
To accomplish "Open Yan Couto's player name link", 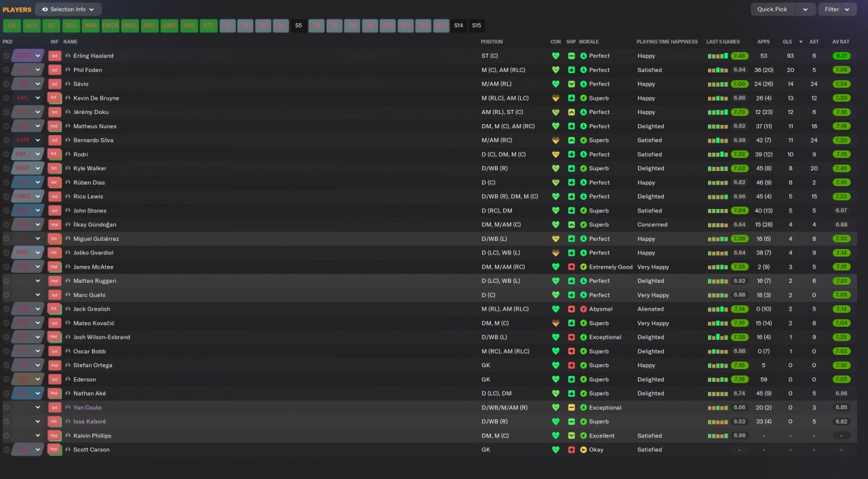I will pos(87,408).
